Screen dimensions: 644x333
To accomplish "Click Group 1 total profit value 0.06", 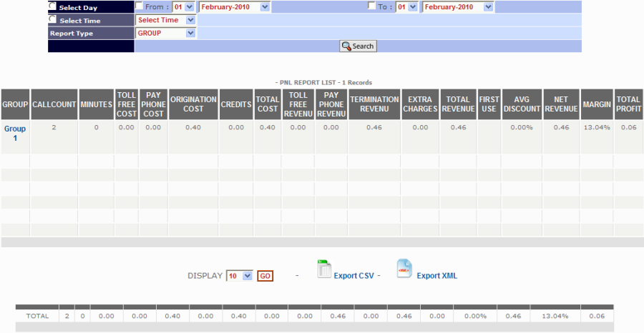I will click(629, 127).
